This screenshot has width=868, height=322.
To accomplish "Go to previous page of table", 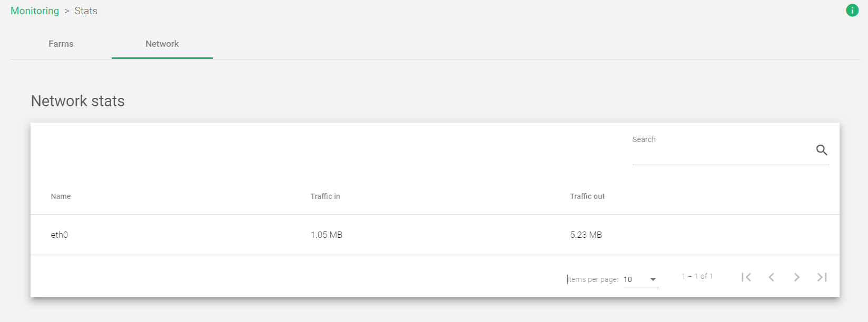I will [x=772, y=277].
